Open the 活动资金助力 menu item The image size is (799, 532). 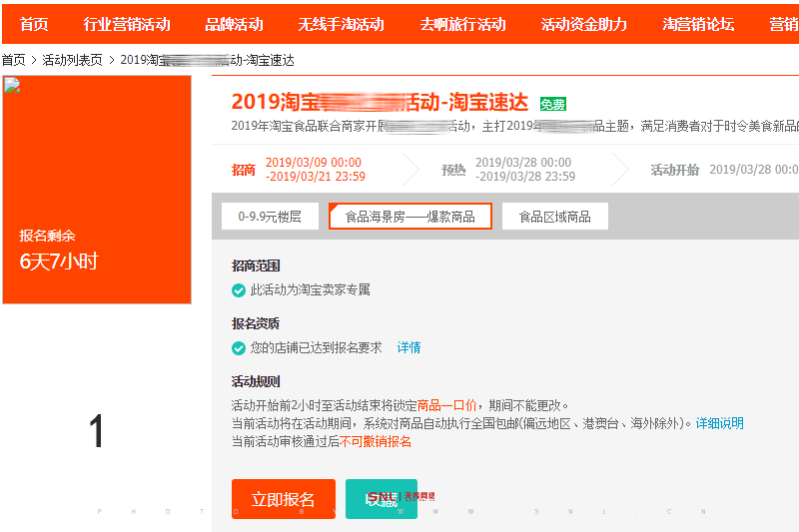tap(584, 24)
